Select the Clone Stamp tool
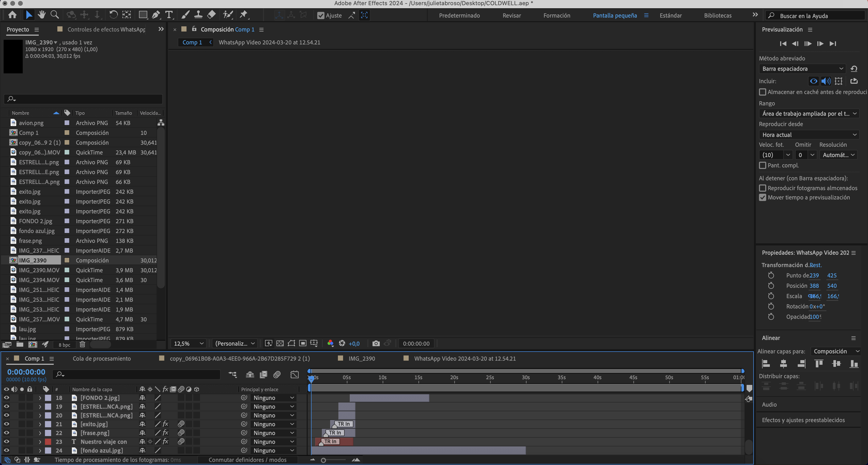 tap(198, 15)
